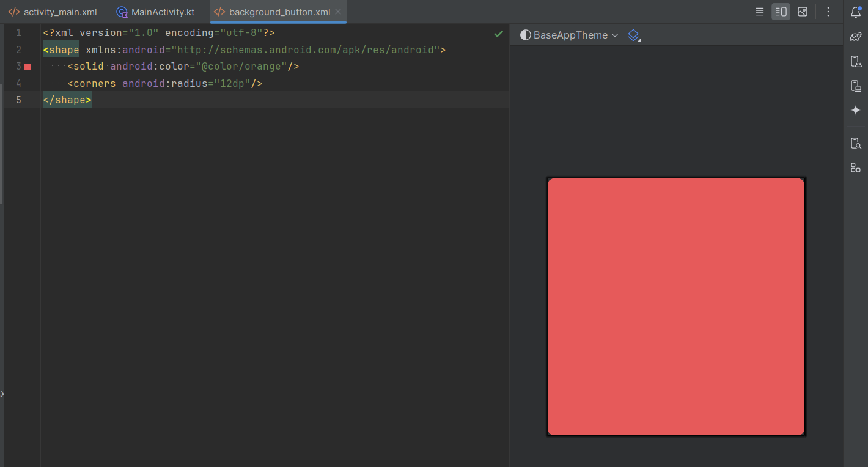Click the closing </shape> tag
Image resolution: width=868 pixels, height=467 pixels.
tap(67, 100)
